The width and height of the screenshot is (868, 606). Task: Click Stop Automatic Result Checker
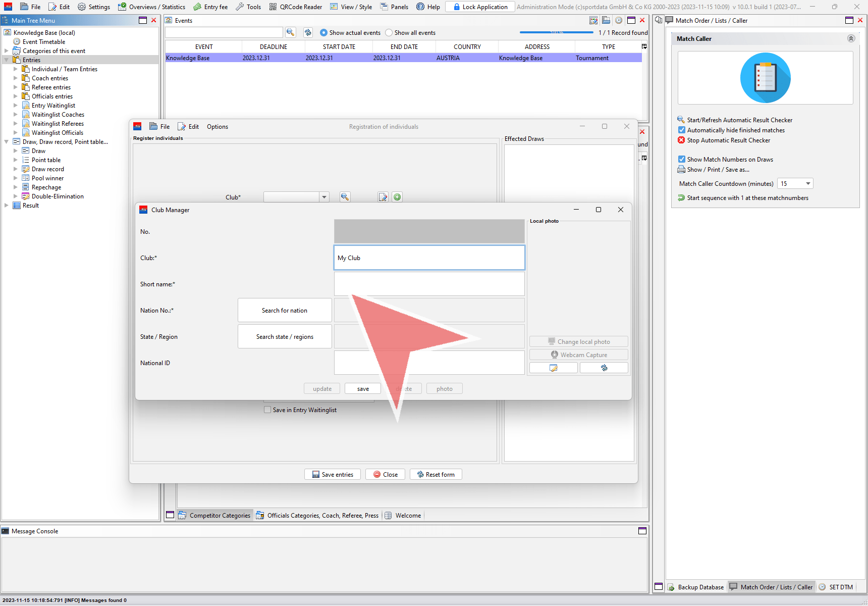724,140
